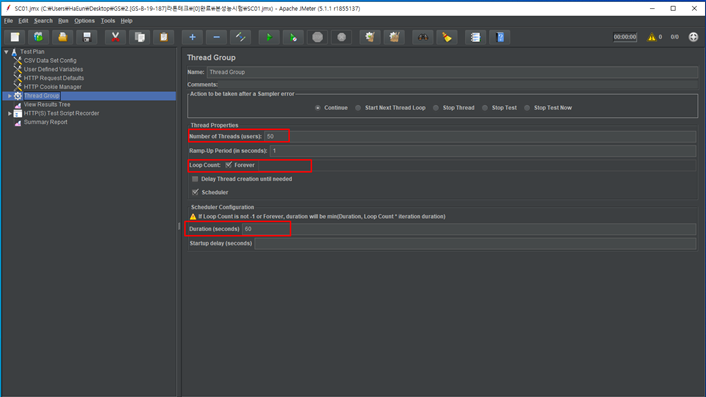Open the Search menu
Viewport: 706px width, 397px height.
(43, 21)
